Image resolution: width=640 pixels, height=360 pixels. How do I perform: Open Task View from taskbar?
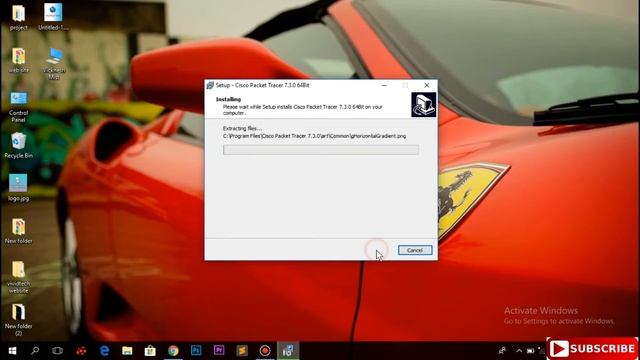click(x=58, y=351)
